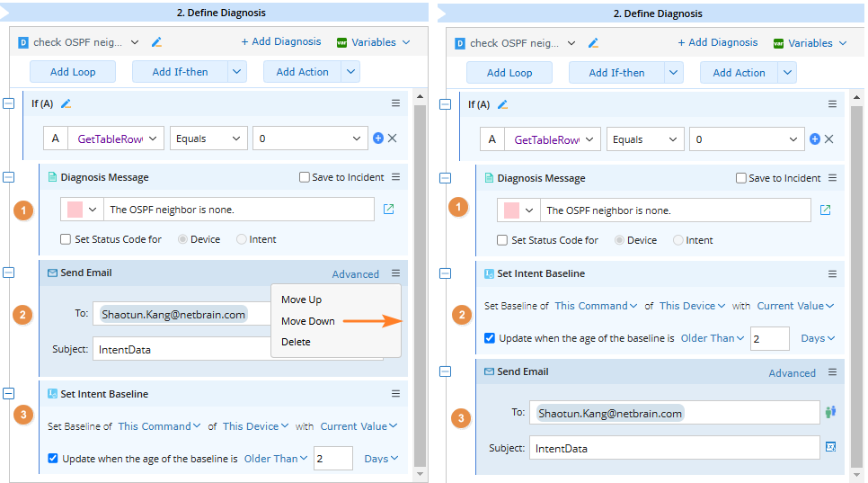Select Delete in the context menu
The height and width of the screenshot is (483, 868).
tap(297, 342)
